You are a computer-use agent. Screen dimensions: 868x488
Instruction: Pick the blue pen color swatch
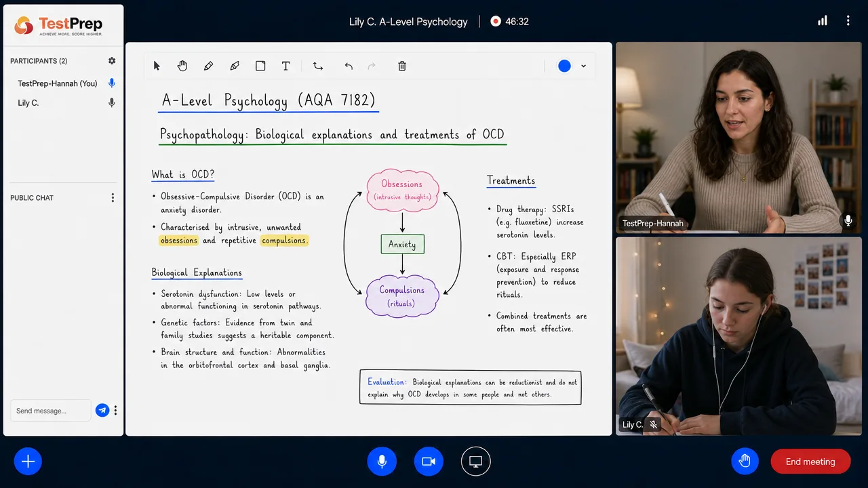[564, 66]
